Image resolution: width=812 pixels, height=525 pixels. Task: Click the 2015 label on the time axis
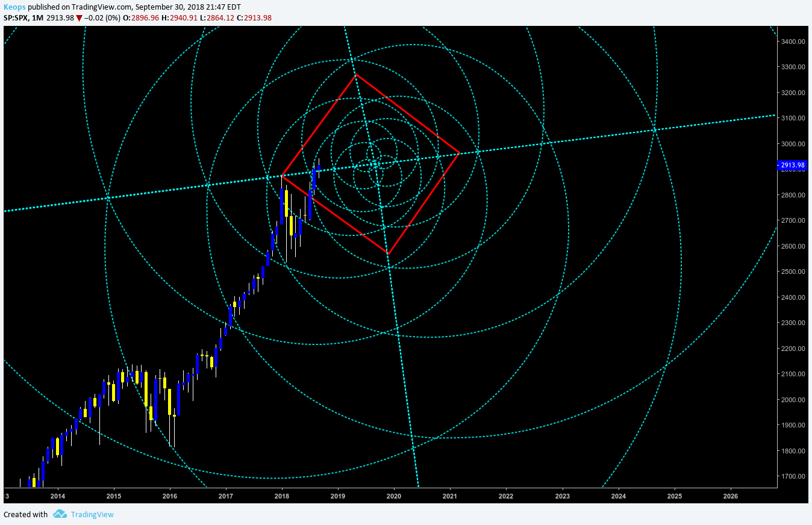point(114,497)
